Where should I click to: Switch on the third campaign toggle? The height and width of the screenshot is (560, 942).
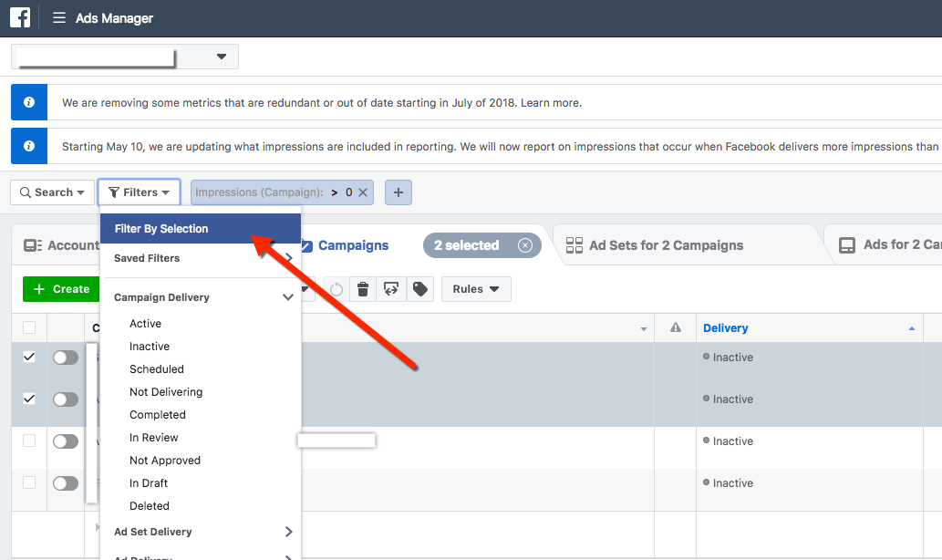pos(66,441)
